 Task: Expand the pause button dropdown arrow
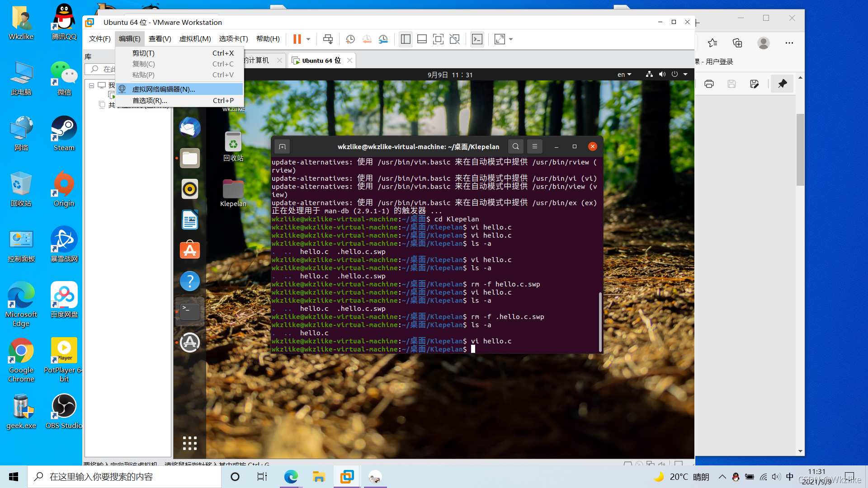tap(308, 39)
